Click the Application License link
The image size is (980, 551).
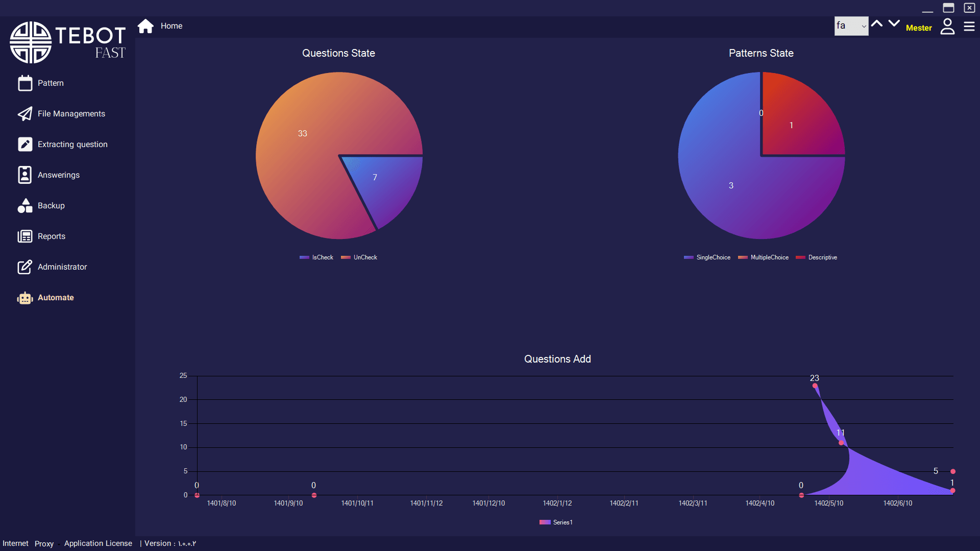click(98, 543)
